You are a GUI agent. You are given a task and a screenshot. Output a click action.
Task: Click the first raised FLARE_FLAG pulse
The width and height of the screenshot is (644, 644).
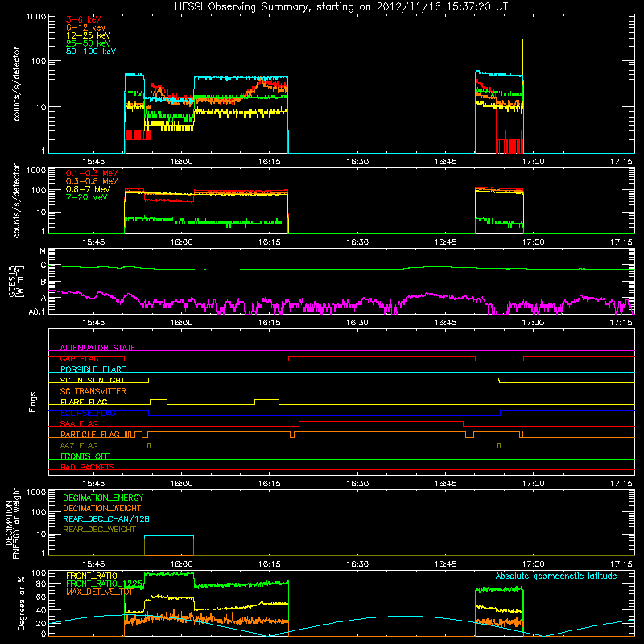[159, 401]
